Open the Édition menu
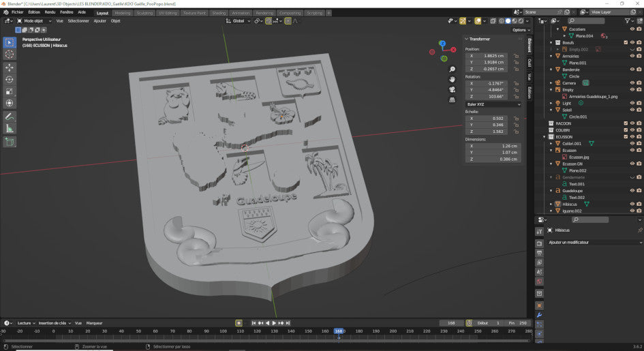Image resolution: width=644 pixels, height=351 pixels. pyautogui.click(x=34, y=12)
